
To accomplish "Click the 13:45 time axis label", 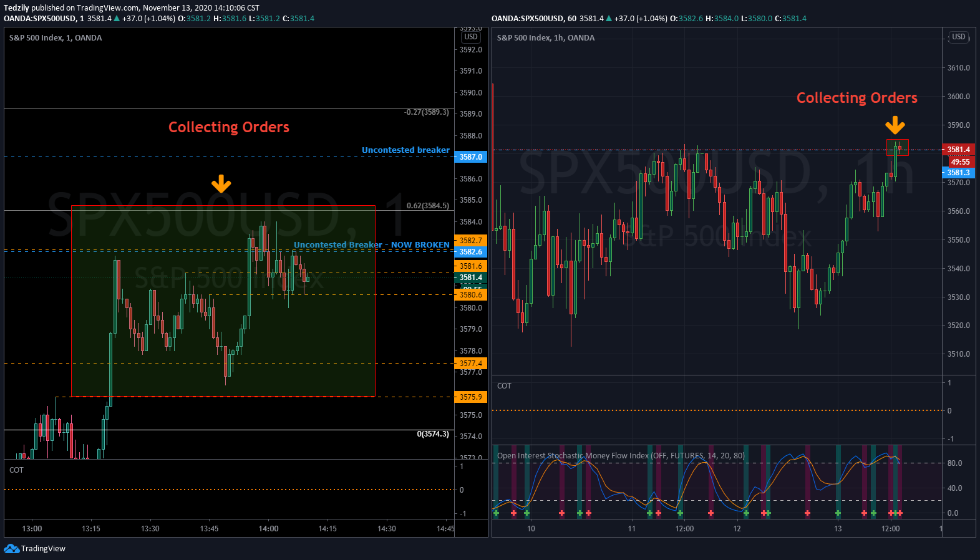I will [210, 529].
